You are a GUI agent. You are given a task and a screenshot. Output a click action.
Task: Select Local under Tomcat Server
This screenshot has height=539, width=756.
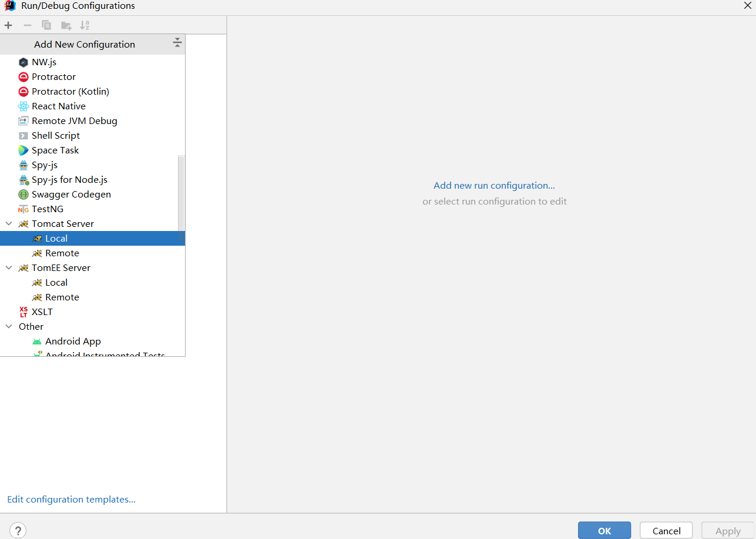pos(92,239)
